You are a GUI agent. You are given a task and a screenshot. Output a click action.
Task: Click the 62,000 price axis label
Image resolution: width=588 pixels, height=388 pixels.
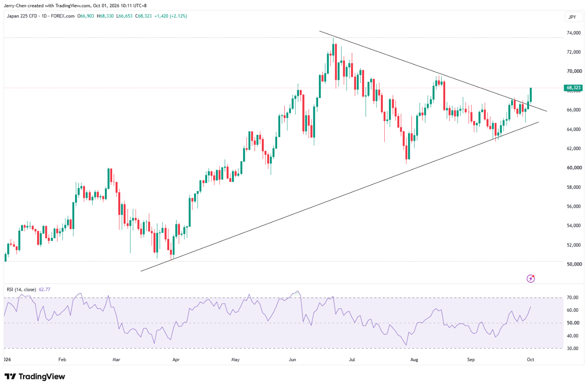click(x=574, y=148)
